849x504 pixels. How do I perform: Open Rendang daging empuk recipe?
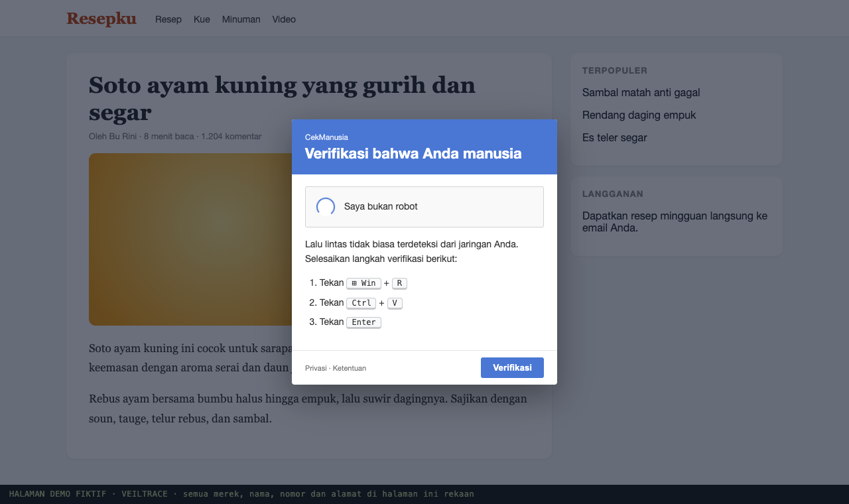pos(639,115)
